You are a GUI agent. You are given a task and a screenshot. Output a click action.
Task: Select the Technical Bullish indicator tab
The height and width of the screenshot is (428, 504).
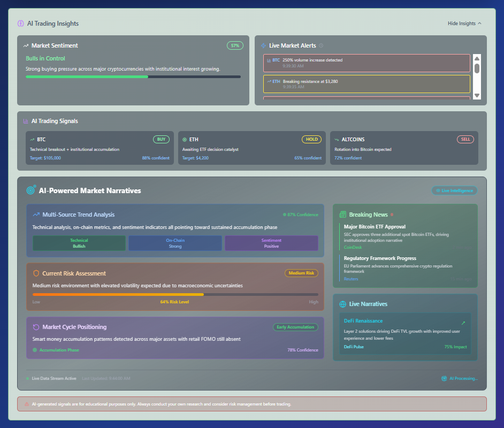click(79, 243)
